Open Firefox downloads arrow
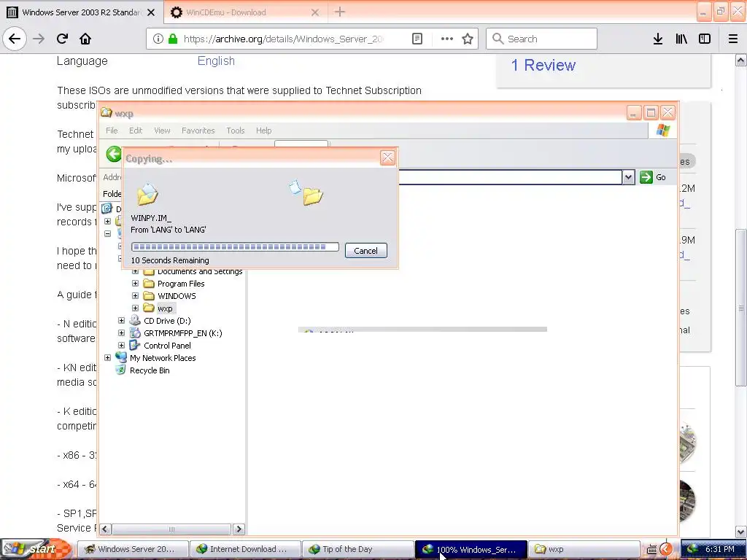Screen dimensions: 747x560 (x=658, y=39)
